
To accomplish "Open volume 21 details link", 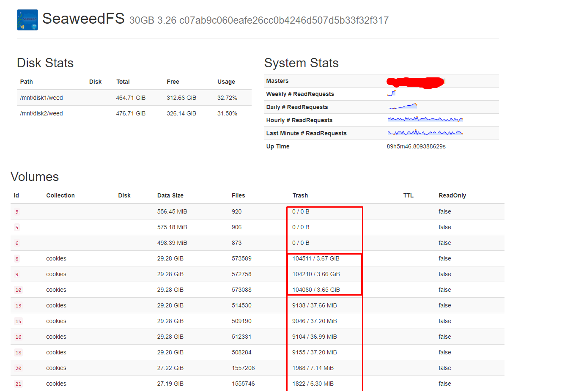I will pos(18,384).
